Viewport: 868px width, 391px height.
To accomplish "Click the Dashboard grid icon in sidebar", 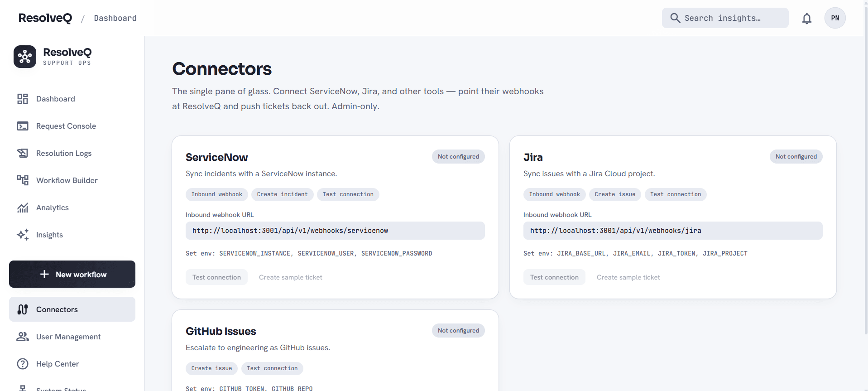I will pyautogui.click(x=23, y=99).
